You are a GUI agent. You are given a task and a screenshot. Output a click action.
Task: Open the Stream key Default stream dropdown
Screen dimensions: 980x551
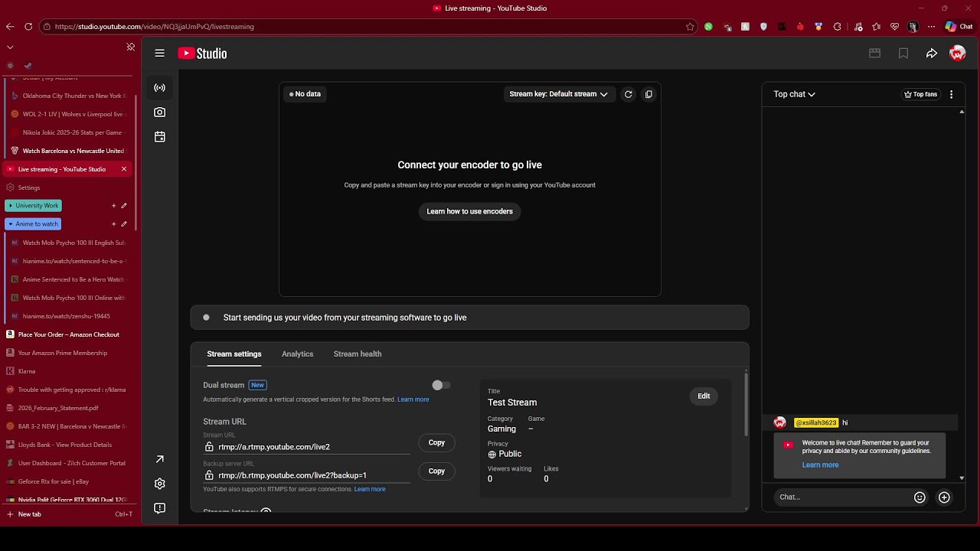point(558,94)
